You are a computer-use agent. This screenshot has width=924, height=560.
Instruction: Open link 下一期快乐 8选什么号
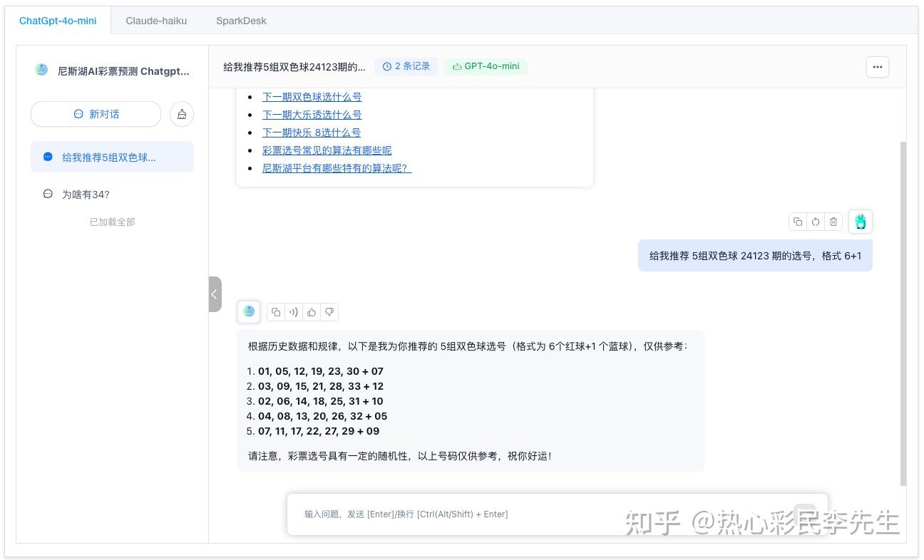point(312,133)
